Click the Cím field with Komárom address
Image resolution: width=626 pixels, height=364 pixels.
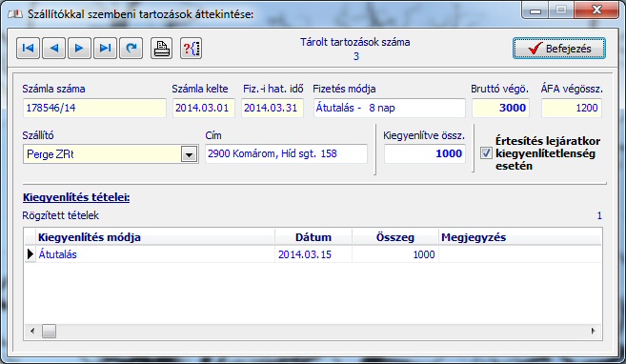click(286, 153)
